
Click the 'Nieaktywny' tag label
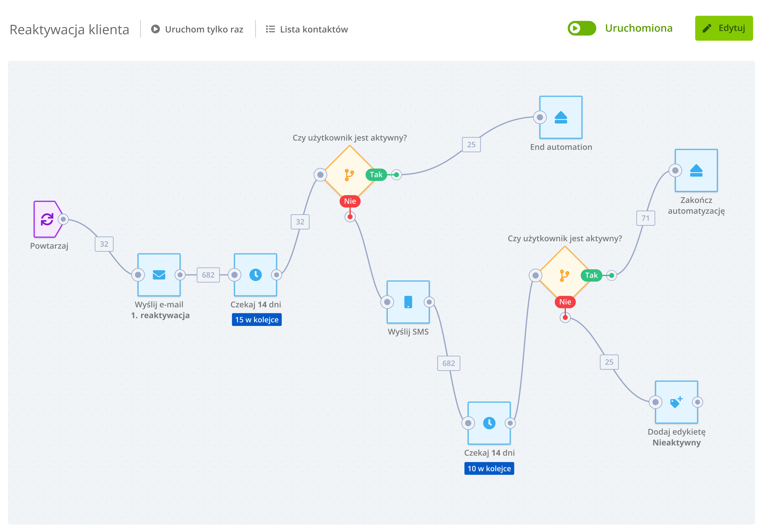point(676,443)
